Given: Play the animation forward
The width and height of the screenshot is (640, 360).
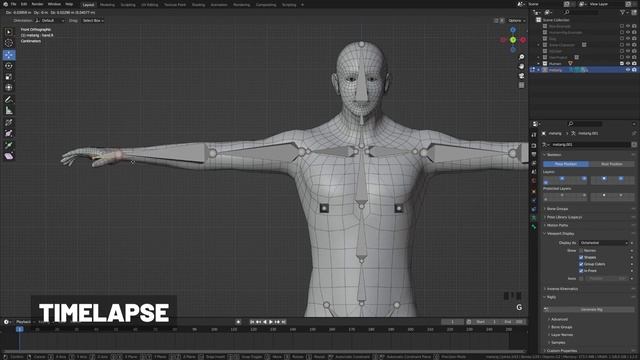Looking at the screenshot, I should pos(271,322).
